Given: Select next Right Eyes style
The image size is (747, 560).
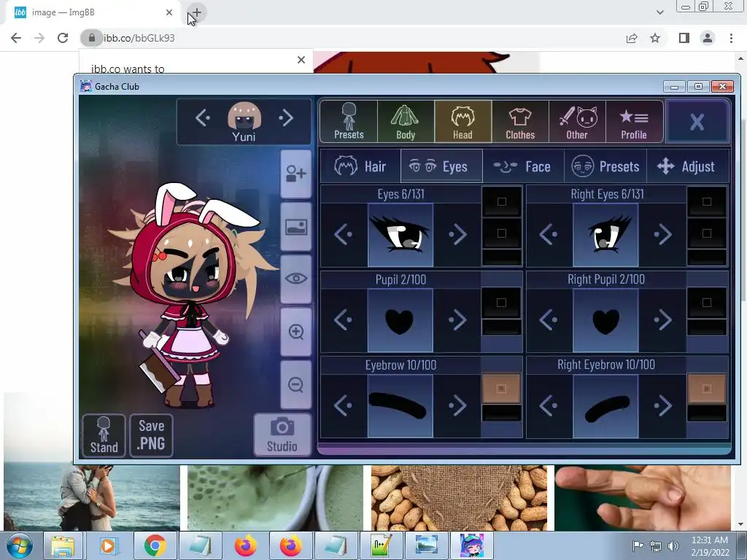Looking at the screenshot, I should point(662,234).
